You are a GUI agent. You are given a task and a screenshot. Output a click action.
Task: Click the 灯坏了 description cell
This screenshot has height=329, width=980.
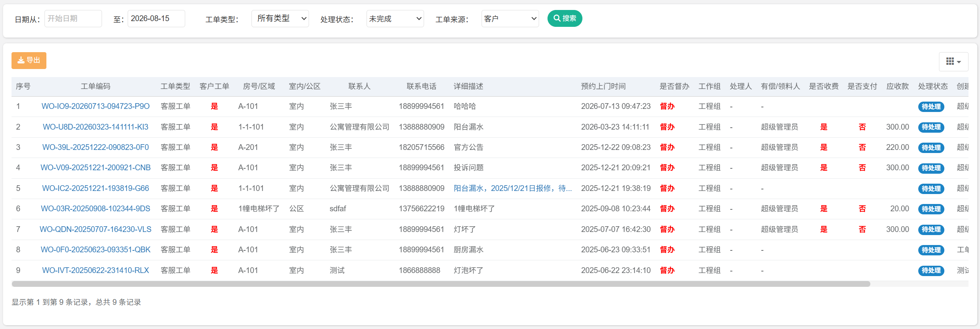465,229
